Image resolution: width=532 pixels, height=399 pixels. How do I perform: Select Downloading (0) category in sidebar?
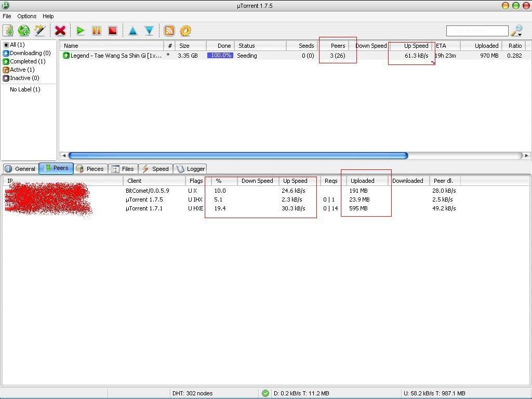pyautogui.click(x=30, y=53)
